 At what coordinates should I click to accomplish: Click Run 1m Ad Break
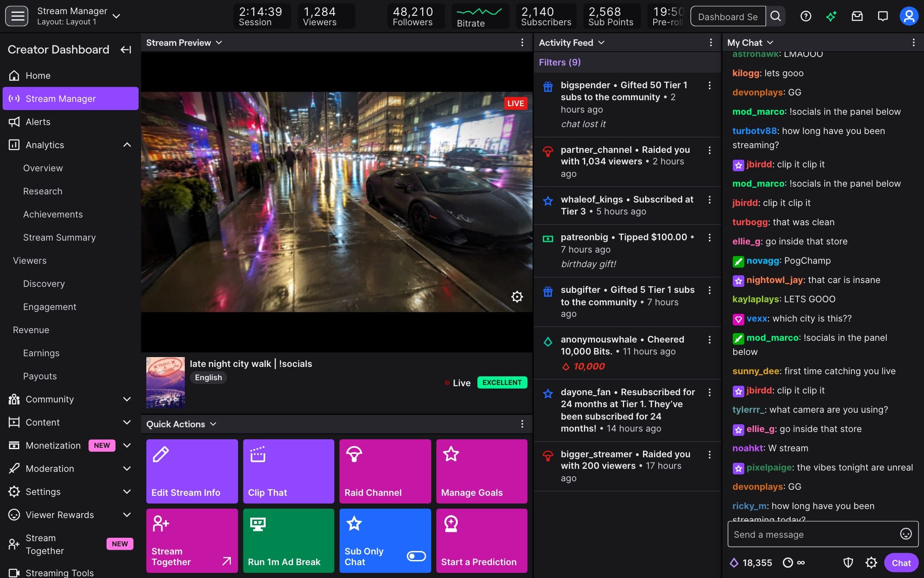289,541
